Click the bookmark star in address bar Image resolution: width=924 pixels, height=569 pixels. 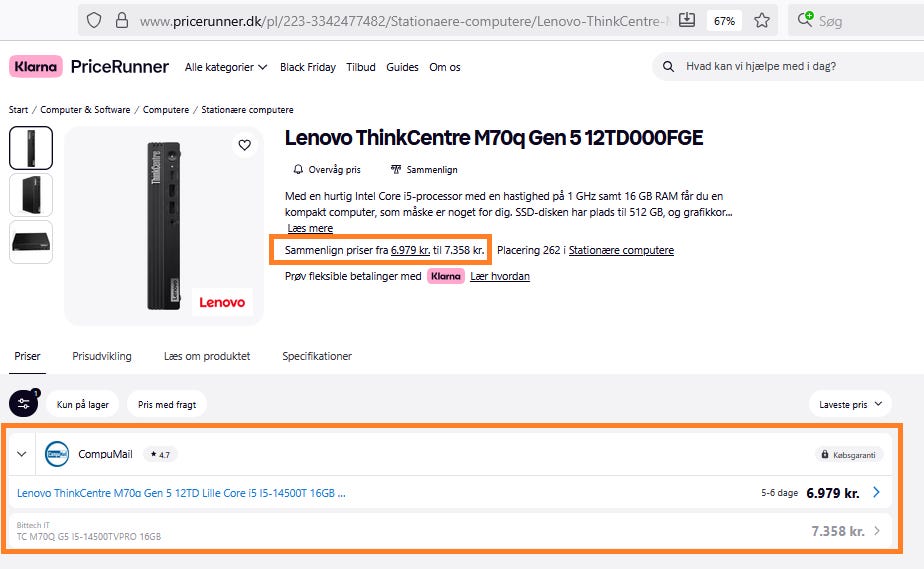click(762, 20)
